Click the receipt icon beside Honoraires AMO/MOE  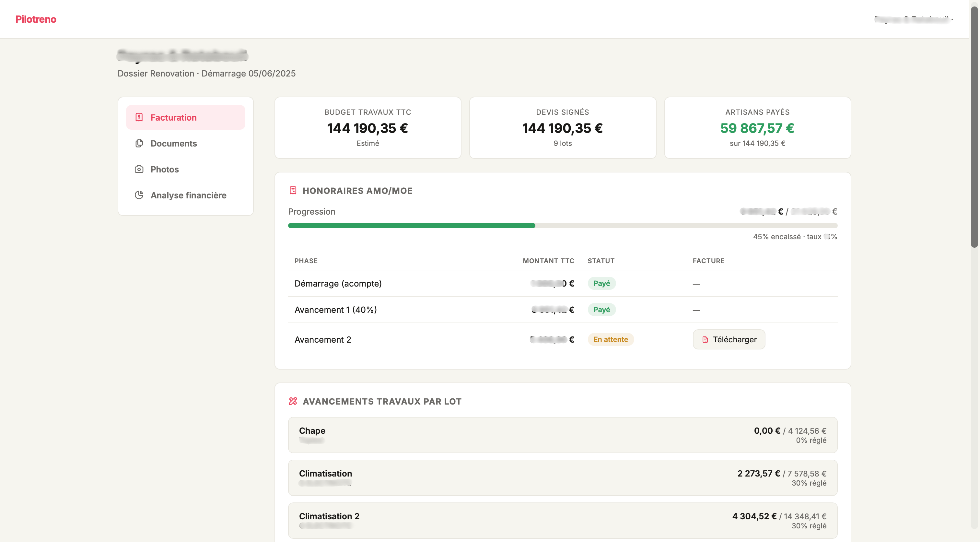[293, 190]
